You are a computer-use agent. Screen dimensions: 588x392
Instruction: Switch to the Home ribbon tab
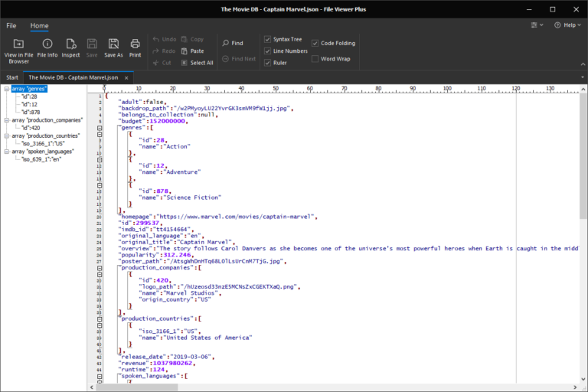coord(39,25)
